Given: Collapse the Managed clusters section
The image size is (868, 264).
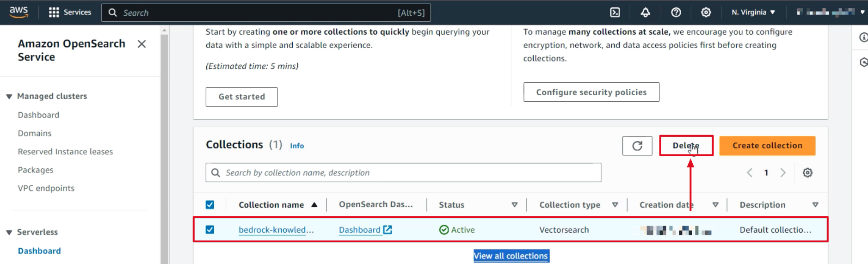Looking at the screenshot, I should click(9, 96).
